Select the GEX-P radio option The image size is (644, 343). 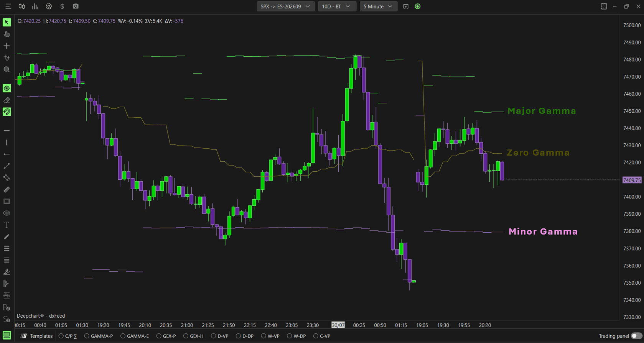[166, 336]
